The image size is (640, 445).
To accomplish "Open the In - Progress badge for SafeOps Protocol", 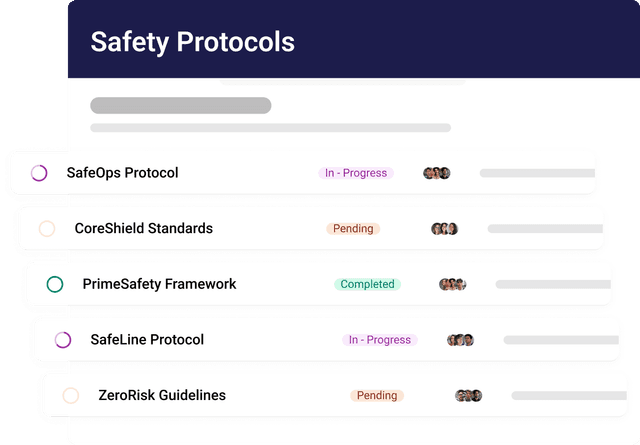I will tap(356, 173).
